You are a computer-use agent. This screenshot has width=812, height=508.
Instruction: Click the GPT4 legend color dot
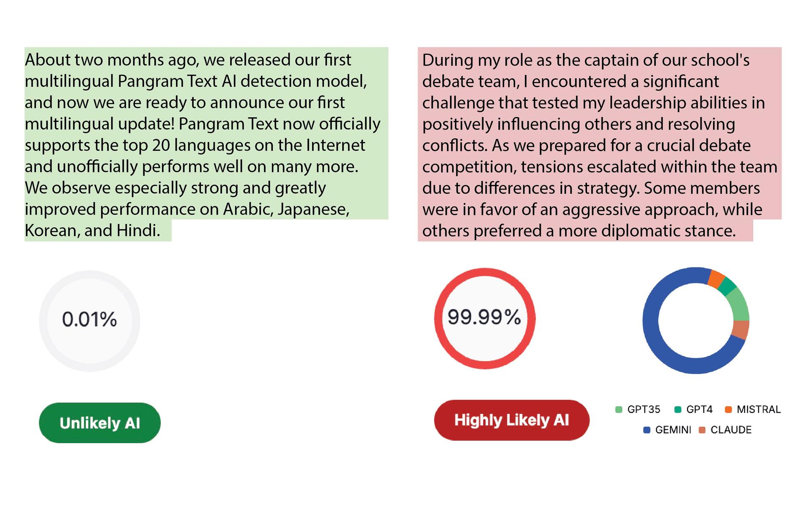click(678, 409)
